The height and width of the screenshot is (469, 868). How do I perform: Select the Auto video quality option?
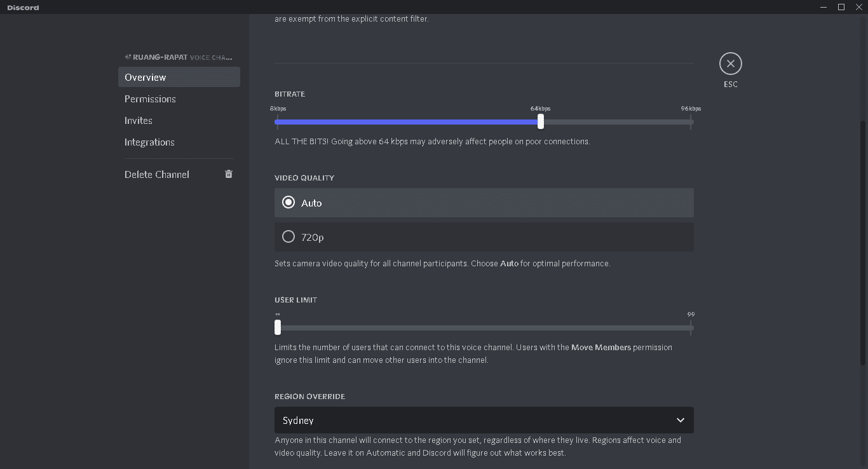tap(288, 203)
